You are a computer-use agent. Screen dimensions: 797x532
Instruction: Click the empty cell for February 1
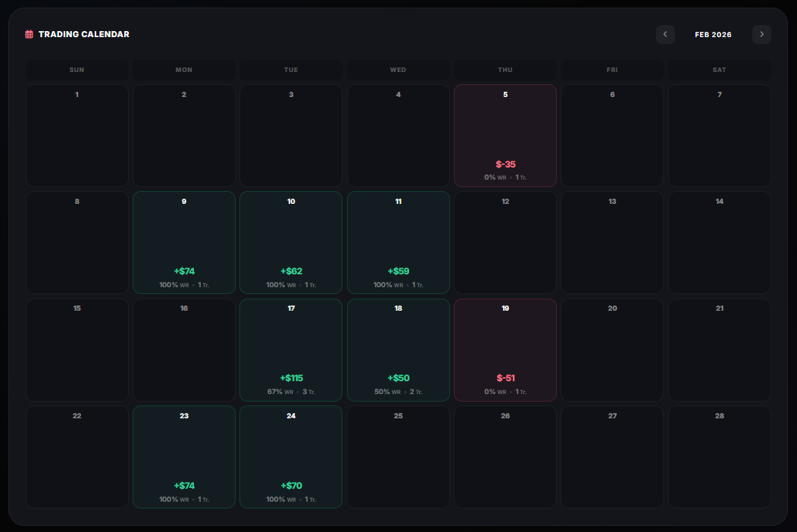pyautogui.click(x=77, y=135)
